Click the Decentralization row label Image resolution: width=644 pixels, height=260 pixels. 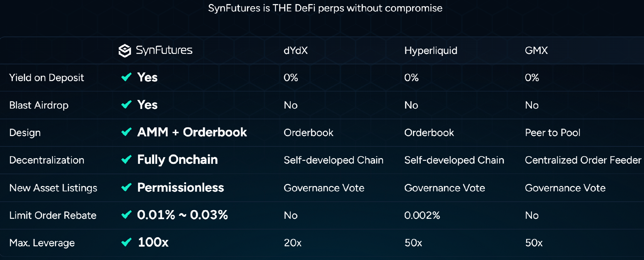click(x=47, y=160)
